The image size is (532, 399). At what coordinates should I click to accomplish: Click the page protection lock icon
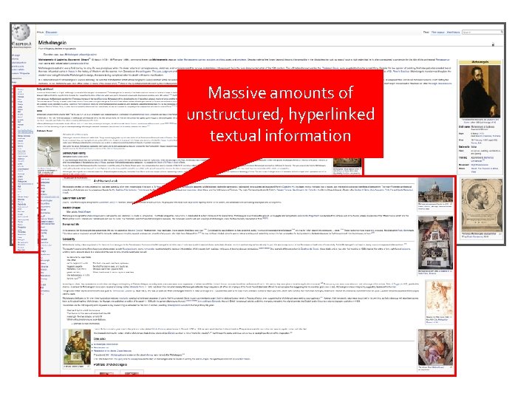[x=493, y=44]
